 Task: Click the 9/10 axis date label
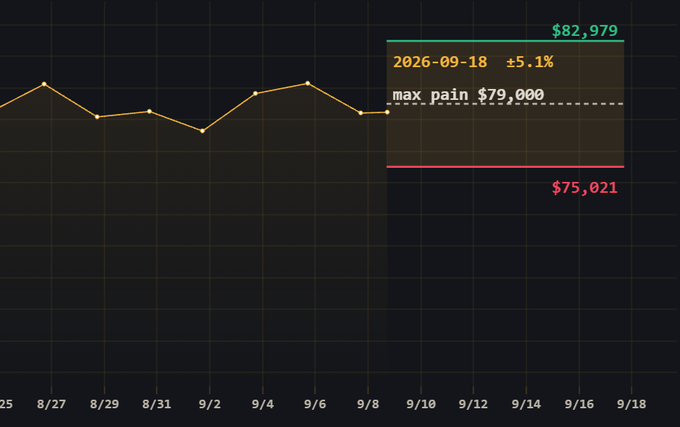[x=421, y=404]
